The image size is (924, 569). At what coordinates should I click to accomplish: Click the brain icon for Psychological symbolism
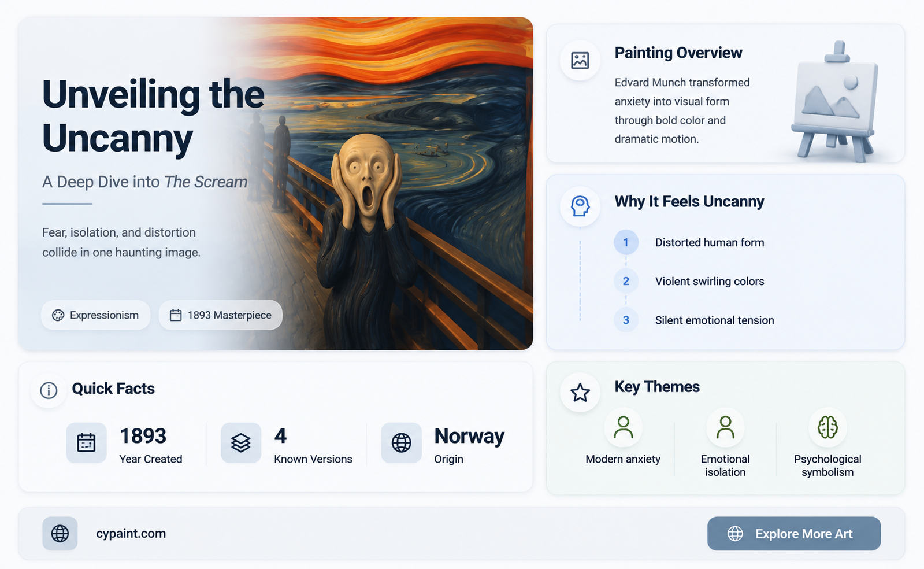click(x=827, y=427)
